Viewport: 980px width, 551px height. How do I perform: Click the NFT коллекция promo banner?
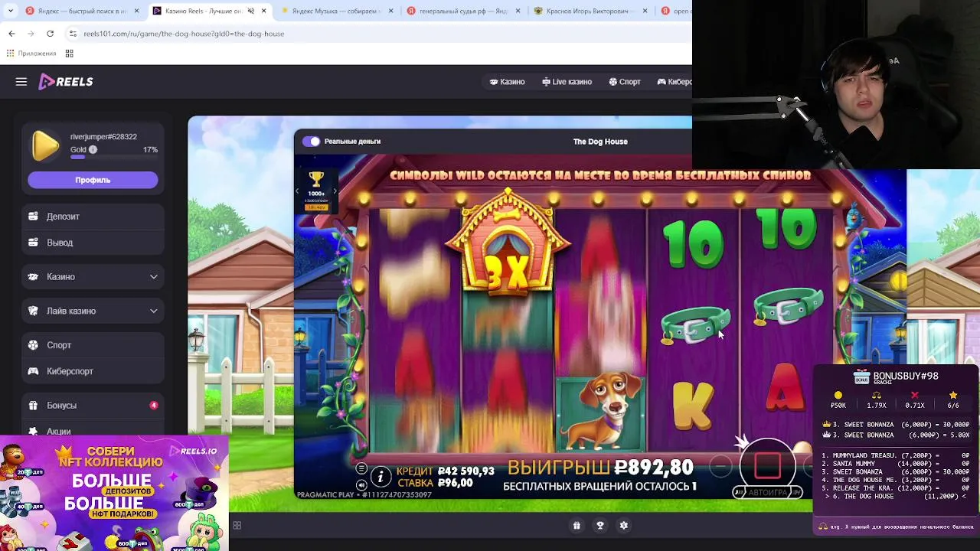point(114,494)
